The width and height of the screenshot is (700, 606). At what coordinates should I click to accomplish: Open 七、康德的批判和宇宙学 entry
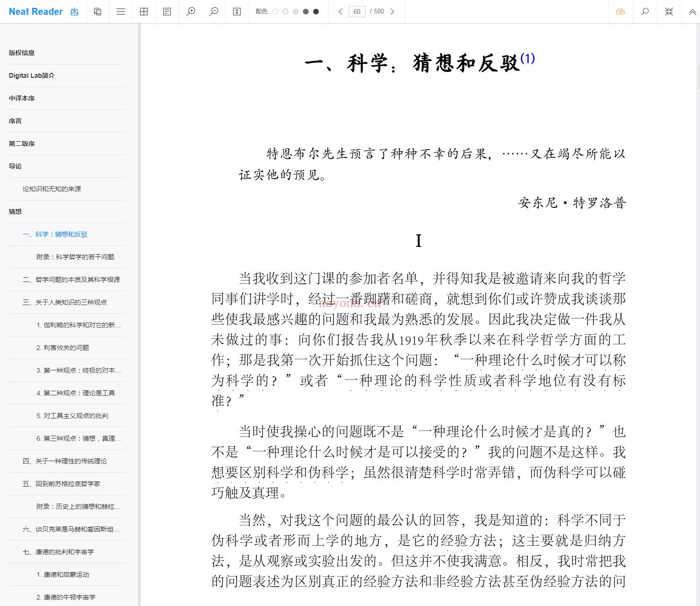pos(67,552)
